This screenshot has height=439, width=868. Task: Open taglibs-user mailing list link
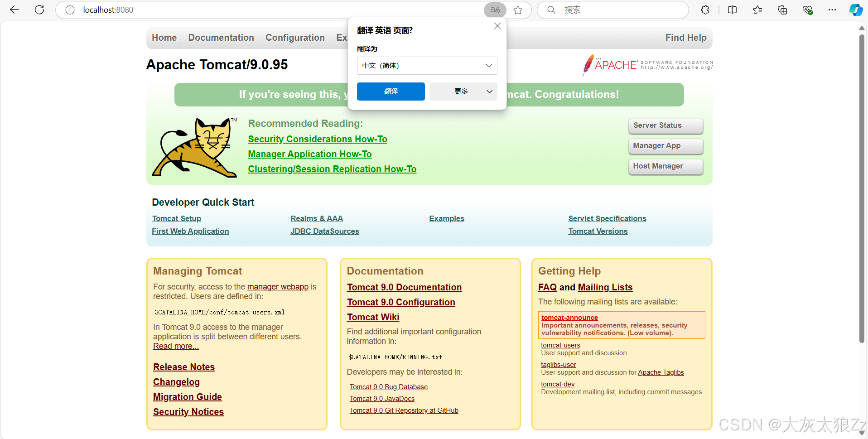click(x=559, y=365)
